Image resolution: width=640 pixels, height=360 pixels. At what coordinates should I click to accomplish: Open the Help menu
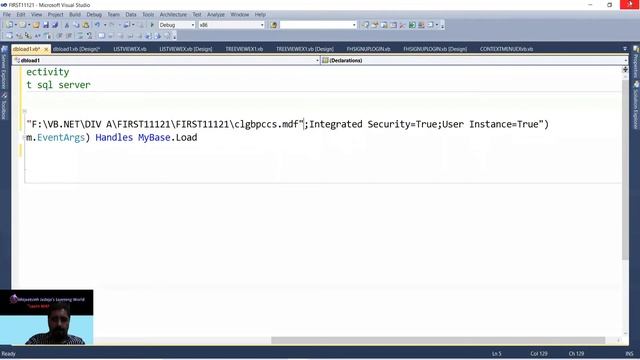point(260,14)
